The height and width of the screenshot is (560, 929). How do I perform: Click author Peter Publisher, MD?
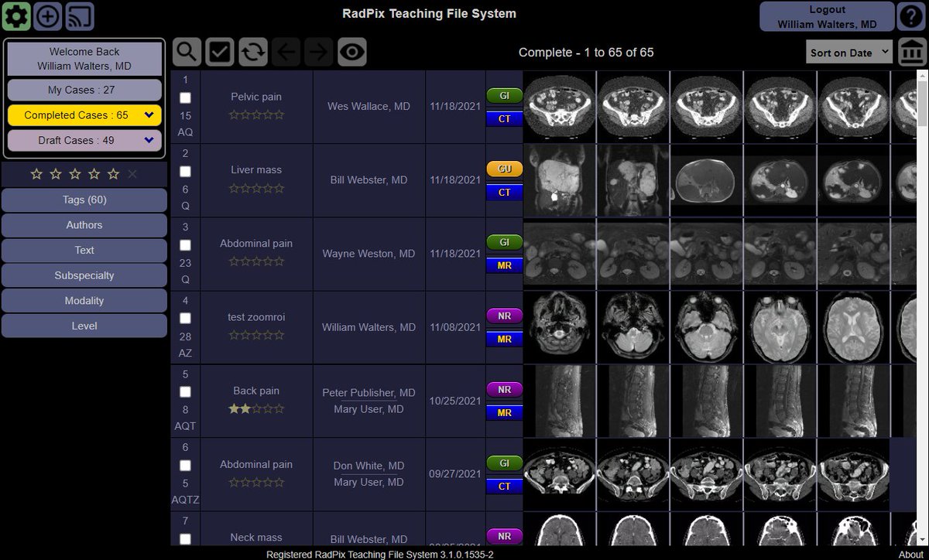pyautogui.click(x=369, y=392)
